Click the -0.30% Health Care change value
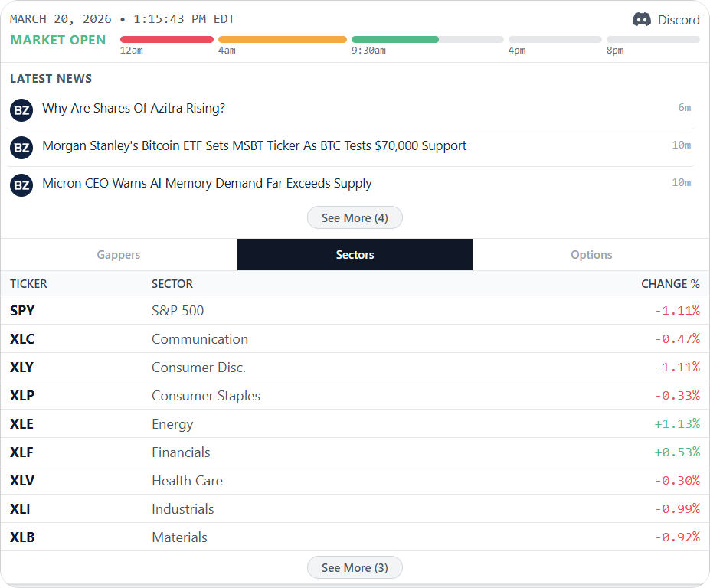The height and width of the screenshot is (588, 710). 677,480
